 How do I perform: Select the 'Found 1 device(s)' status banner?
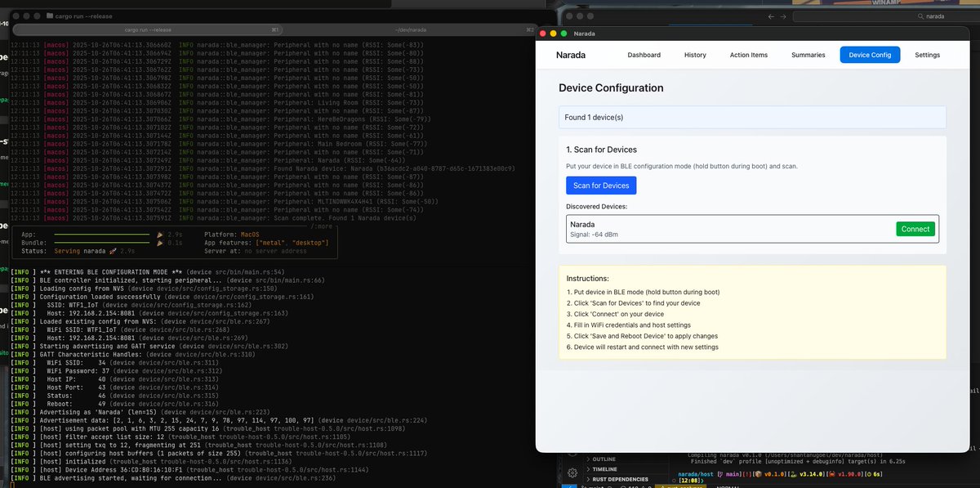tap(752, 118)
